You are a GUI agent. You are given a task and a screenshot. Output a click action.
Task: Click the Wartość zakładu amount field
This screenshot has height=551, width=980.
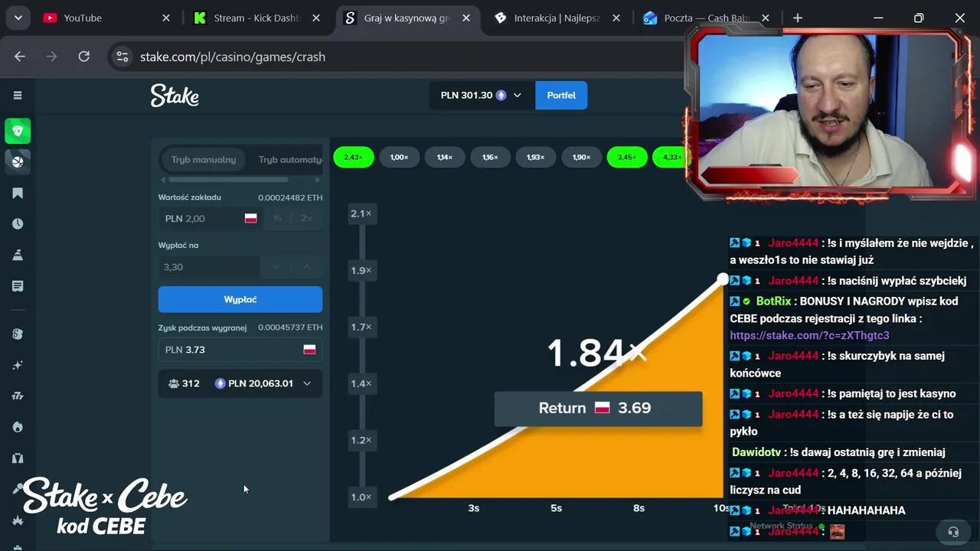coord(211,218)
